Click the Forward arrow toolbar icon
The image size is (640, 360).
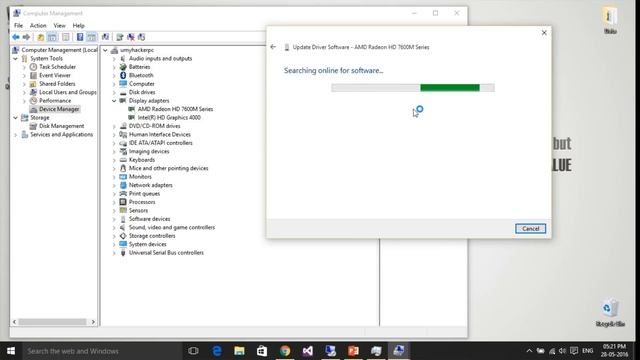pyautogui.click(x=27, y=37)
